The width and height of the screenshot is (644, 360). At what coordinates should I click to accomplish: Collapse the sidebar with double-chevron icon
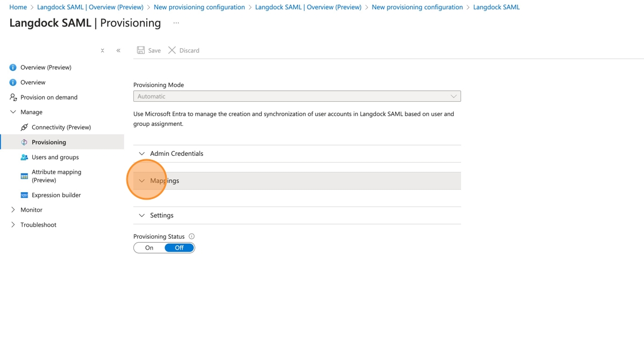[118, 51]
